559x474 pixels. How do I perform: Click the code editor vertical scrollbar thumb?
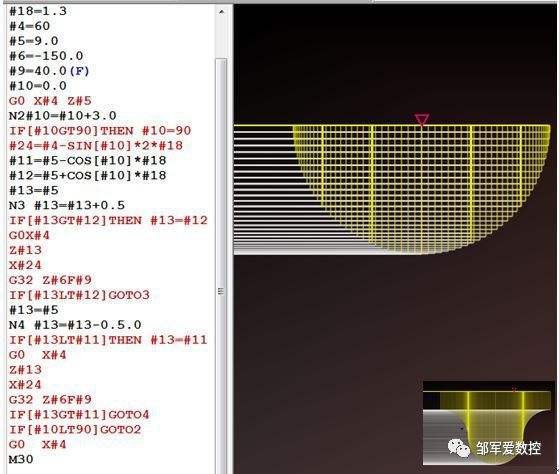[x=221, y=266]
